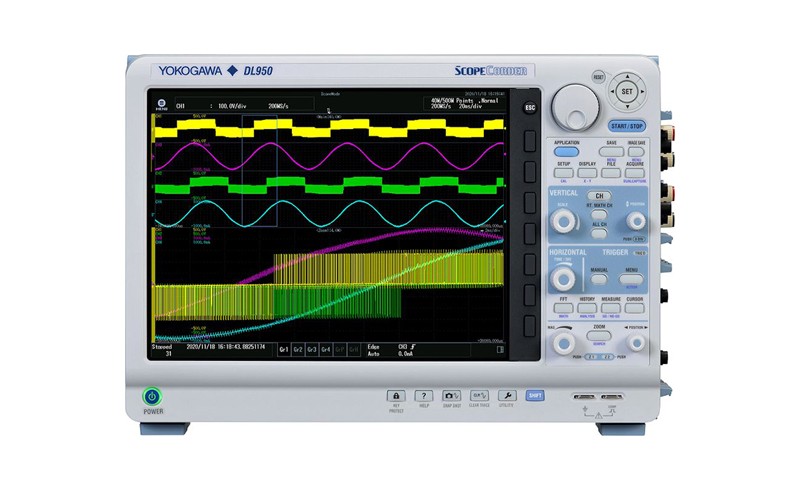Open the FILE menu key
Screen dimensions: 800x500
coord(611,173)
